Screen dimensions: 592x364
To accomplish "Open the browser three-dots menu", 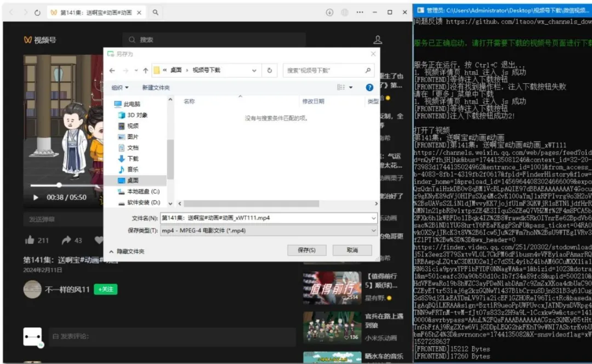I will (x=360, y=13).
